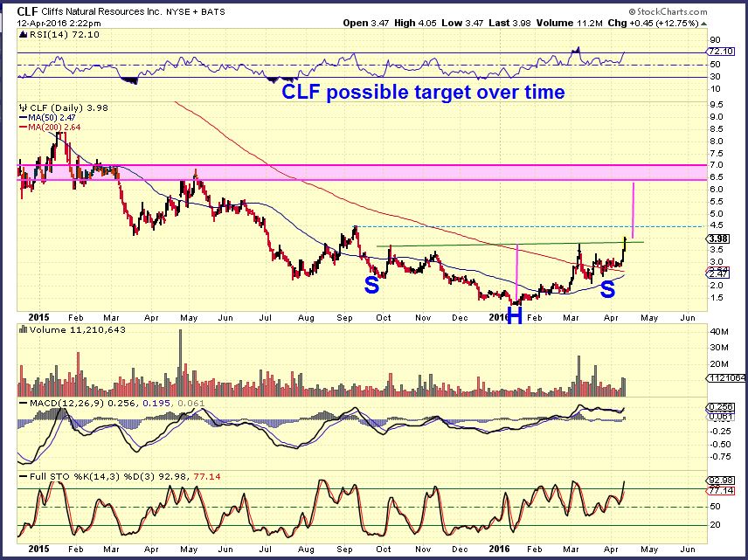Viewport: 748px width, 560px height.
Task: Click the 12-Apr-2016 2:22pm timestamp
Action: click(x=59, y=23)
